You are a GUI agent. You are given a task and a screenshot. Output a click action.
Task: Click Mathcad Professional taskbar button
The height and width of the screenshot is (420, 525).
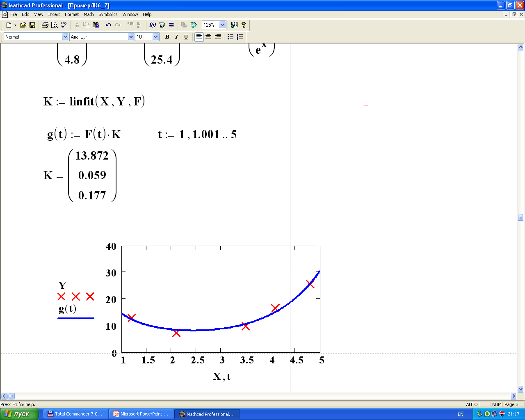(207, 414)
